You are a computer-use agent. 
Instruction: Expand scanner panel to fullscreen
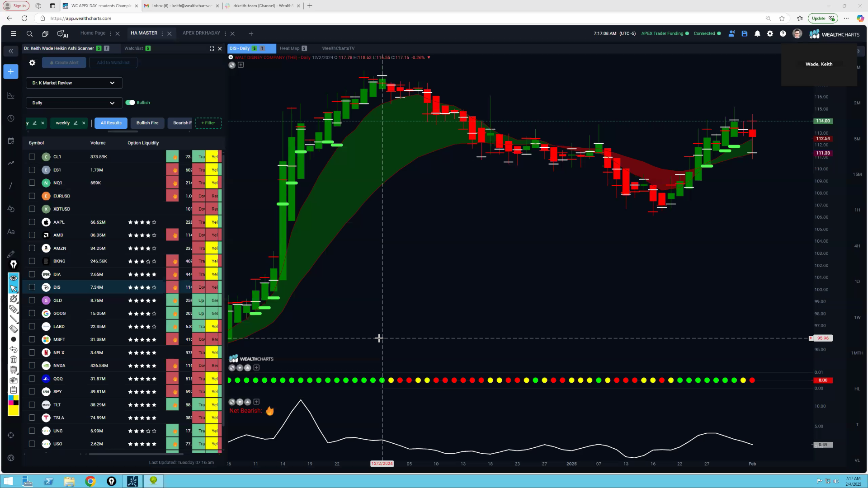click(212, 48)
